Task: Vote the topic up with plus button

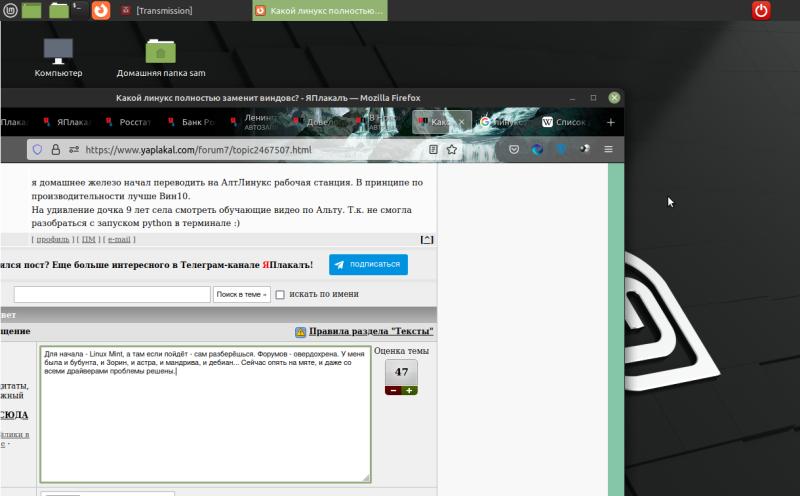Action: [x=409, y=390]
